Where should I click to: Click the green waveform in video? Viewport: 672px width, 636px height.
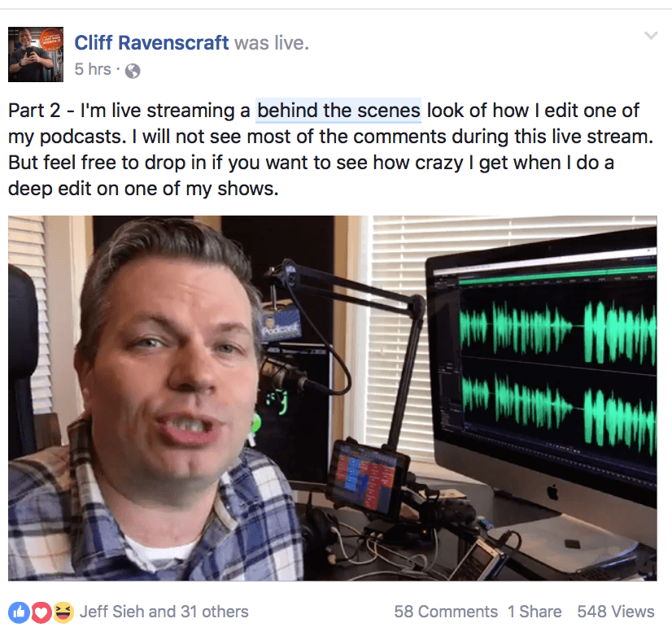[558, 372]
